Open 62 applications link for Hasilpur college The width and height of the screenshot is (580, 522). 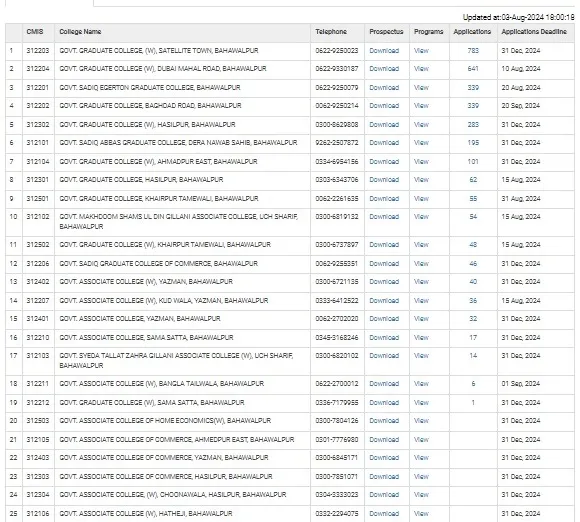(473, 180)
